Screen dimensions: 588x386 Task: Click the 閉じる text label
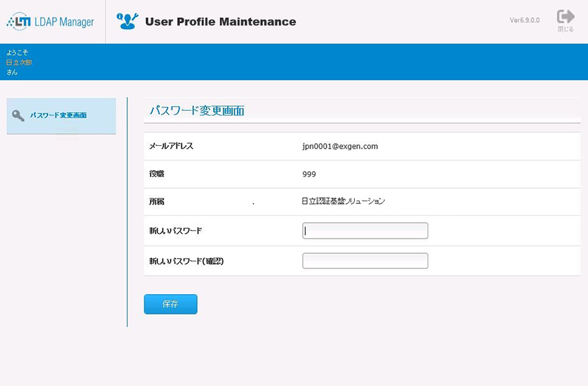click(565, 30)
